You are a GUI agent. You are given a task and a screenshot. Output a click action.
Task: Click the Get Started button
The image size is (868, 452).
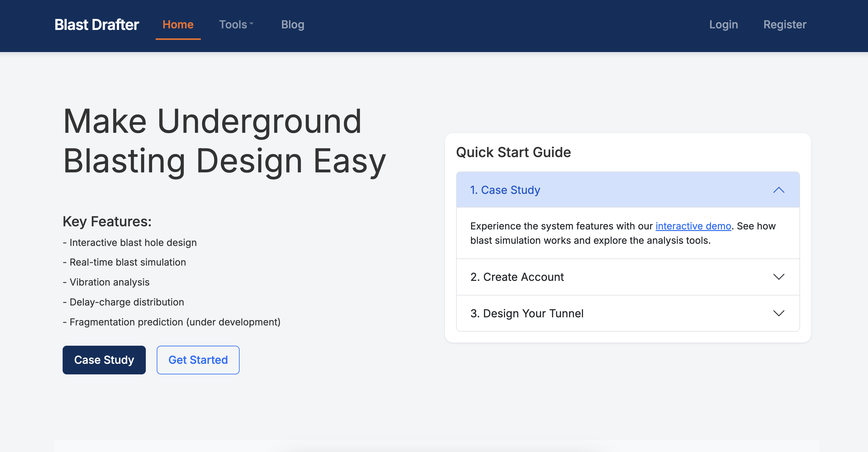(198, 360)
